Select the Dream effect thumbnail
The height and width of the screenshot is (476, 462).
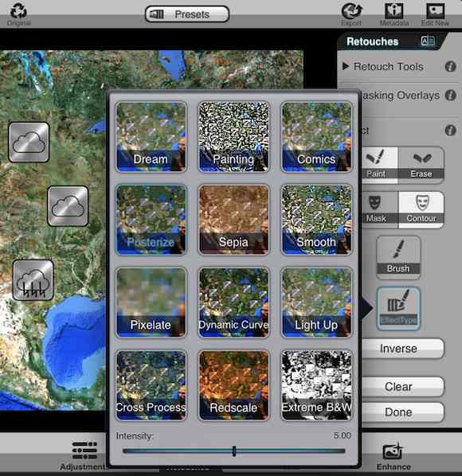click(x=151, y=137)
